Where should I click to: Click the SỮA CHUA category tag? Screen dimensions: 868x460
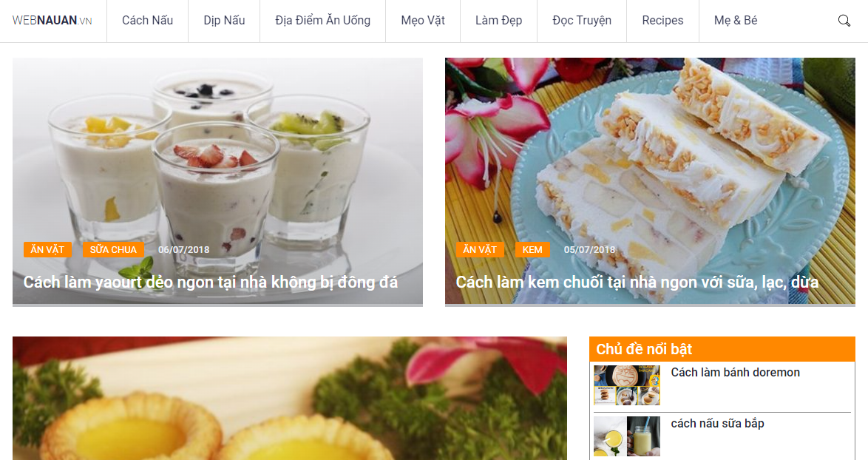tap(113, 250)
